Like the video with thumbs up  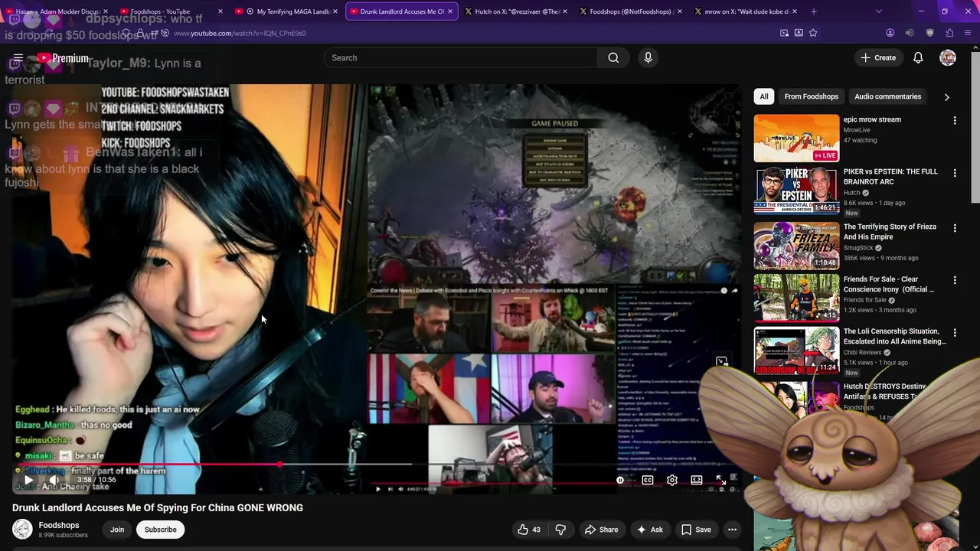[x=529, y=530]
